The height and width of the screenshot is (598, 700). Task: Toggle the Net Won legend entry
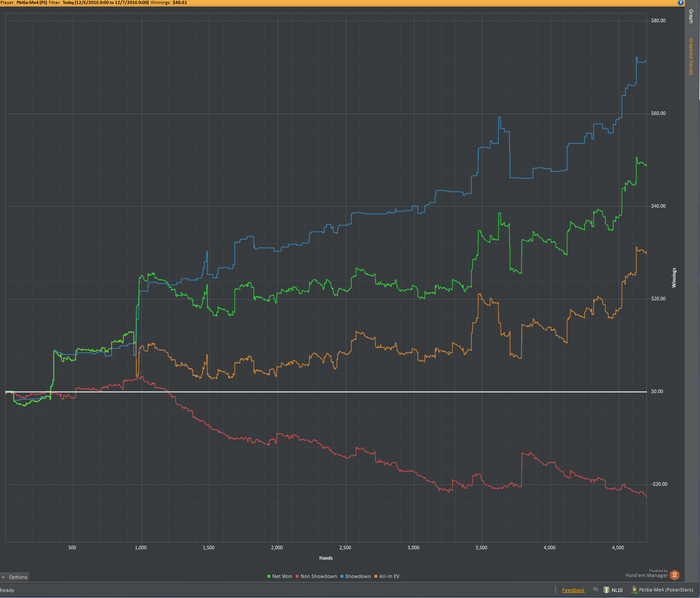(x=279, y=576)
